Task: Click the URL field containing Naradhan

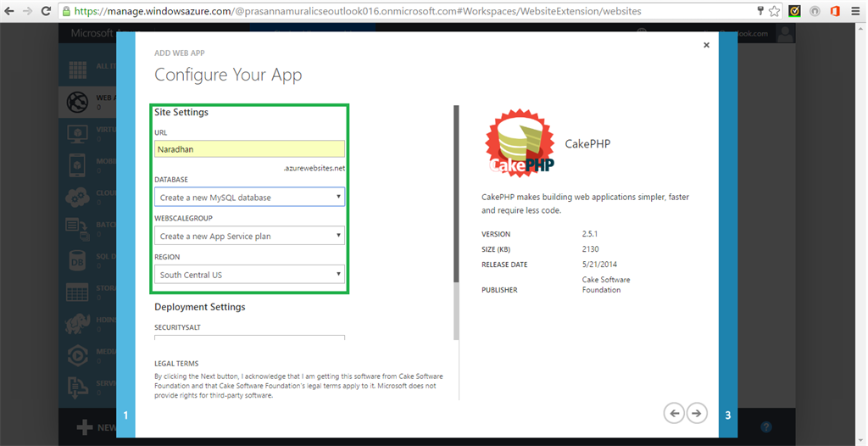Action: tap(250, 149)
